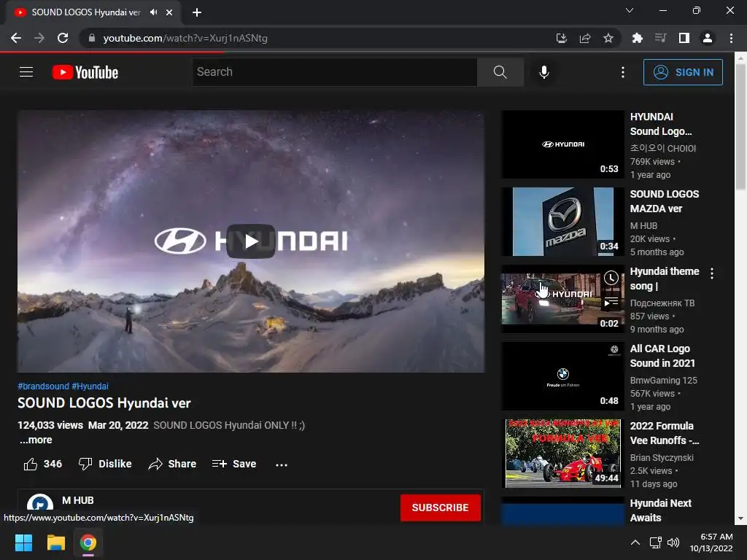Click the Dislike button
The width and height of the screenshot is (747, 560).
(105, 464)
